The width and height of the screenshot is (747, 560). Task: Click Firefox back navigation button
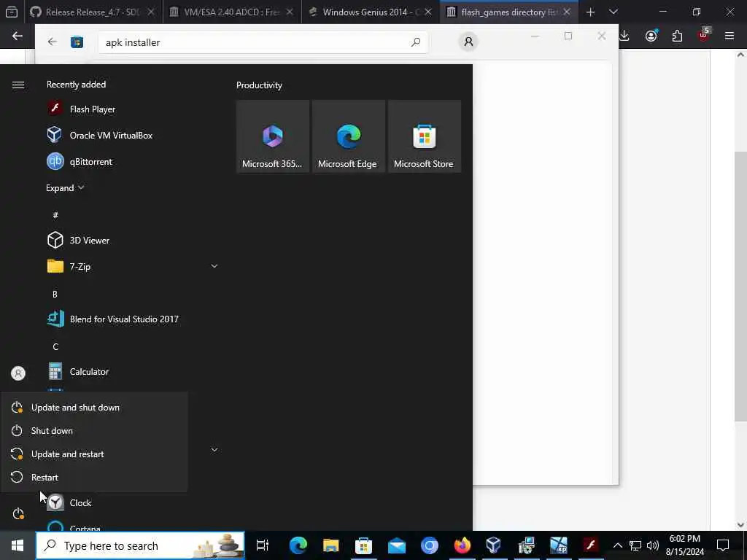click(18, 36)
